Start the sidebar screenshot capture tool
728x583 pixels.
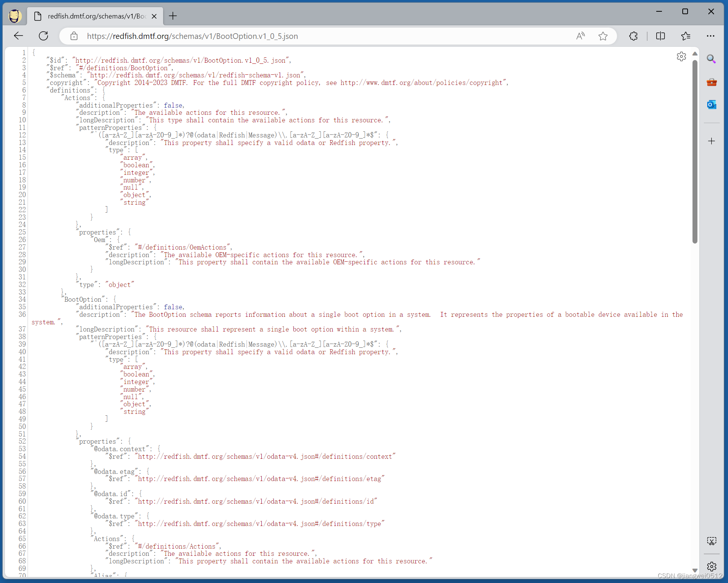(711, 541)
